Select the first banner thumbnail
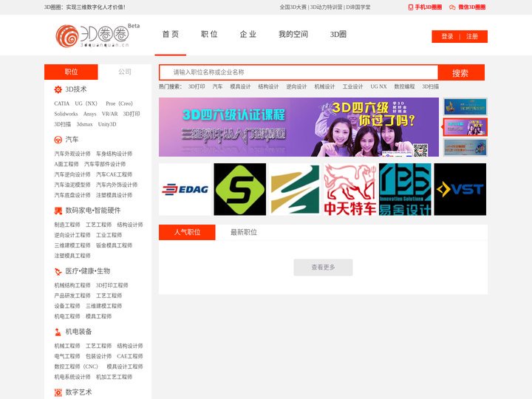532x399 pixels. 465,106
